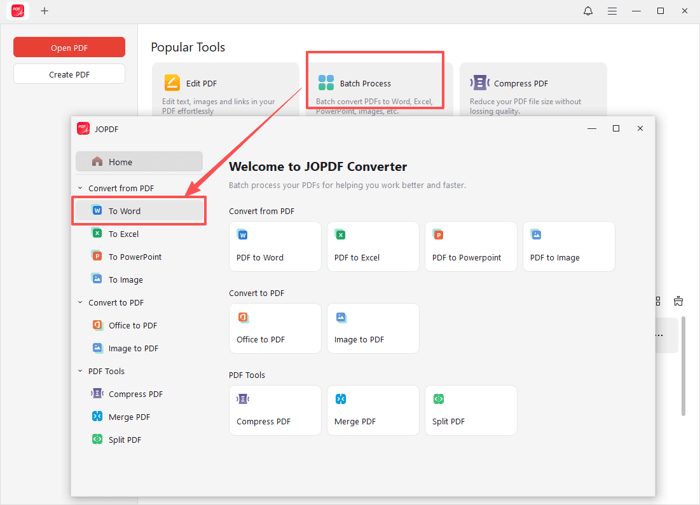
Task: Click the image icon beside To Image
Action: (97, 279)
